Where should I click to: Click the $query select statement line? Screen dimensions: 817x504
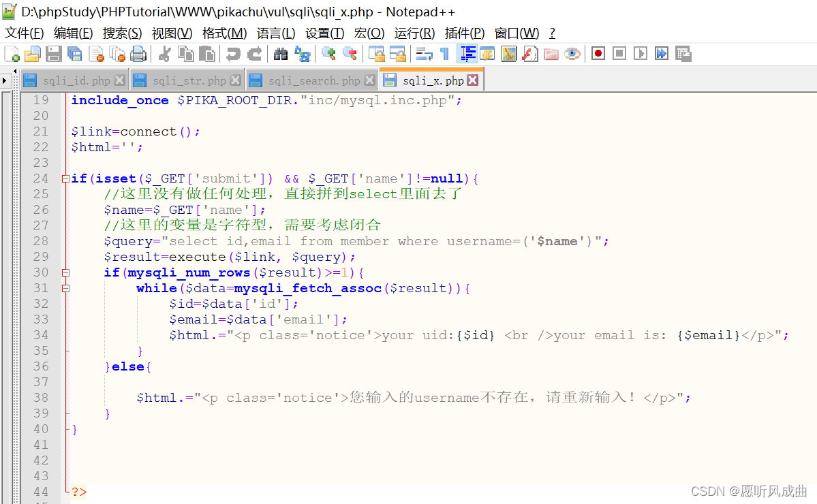(356, 241)
